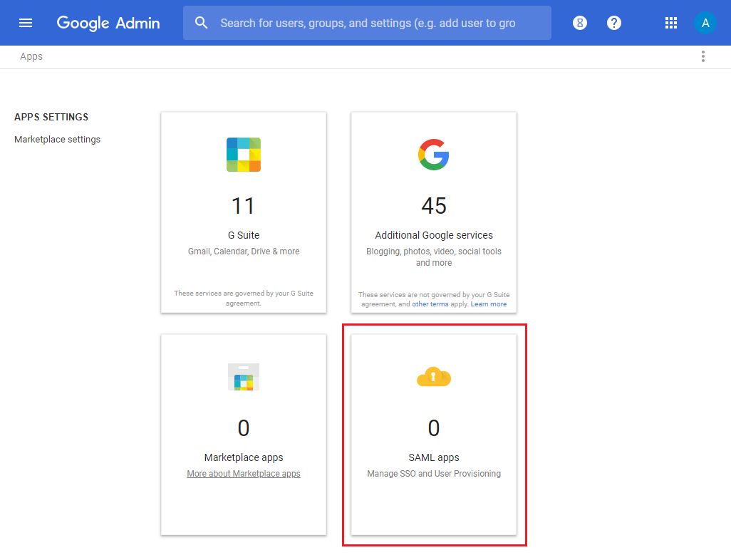Click the search magnifier icon

point(201,23)
